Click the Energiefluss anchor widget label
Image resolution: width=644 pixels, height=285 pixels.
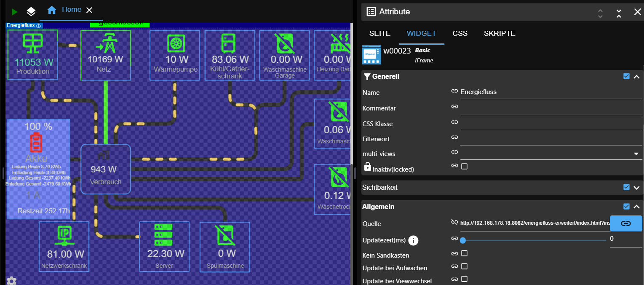tap(24, 25)
